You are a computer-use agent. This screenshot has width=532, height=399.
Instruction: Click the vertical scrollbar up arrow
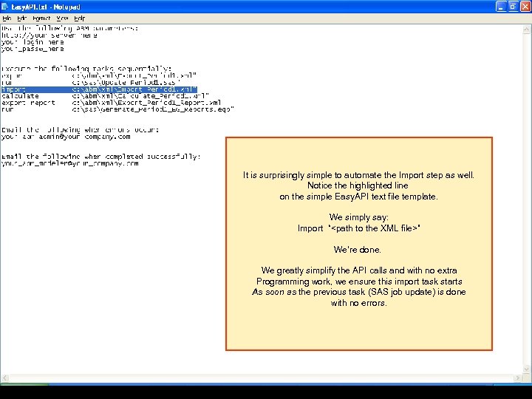(x=526, y=30)
